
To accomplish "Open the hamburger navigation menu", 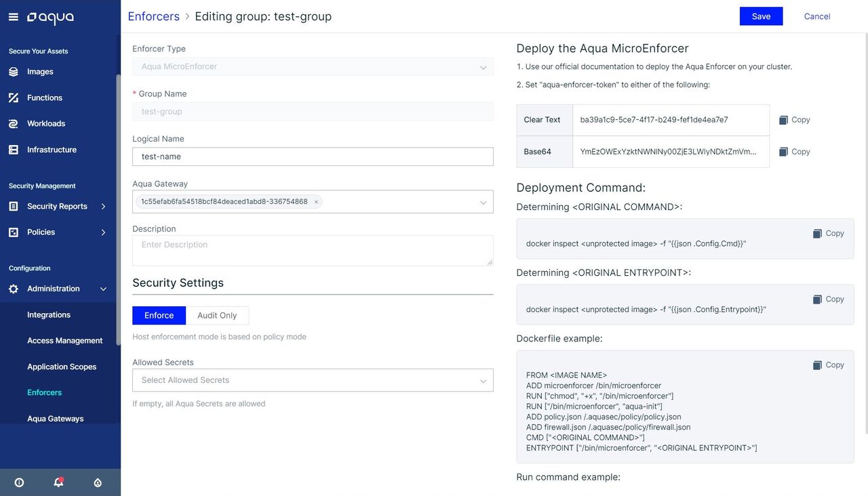I will click(x=14, y=17).
